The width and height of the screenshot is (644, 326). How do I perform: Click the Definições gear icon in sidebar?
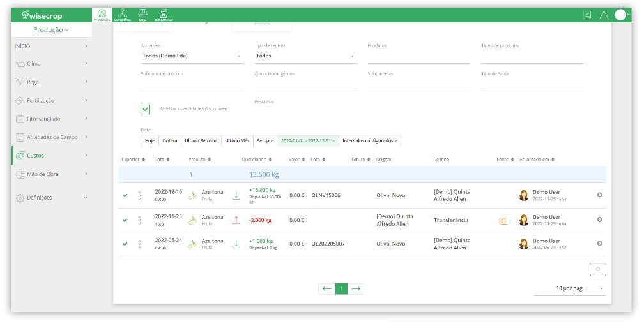20,198
